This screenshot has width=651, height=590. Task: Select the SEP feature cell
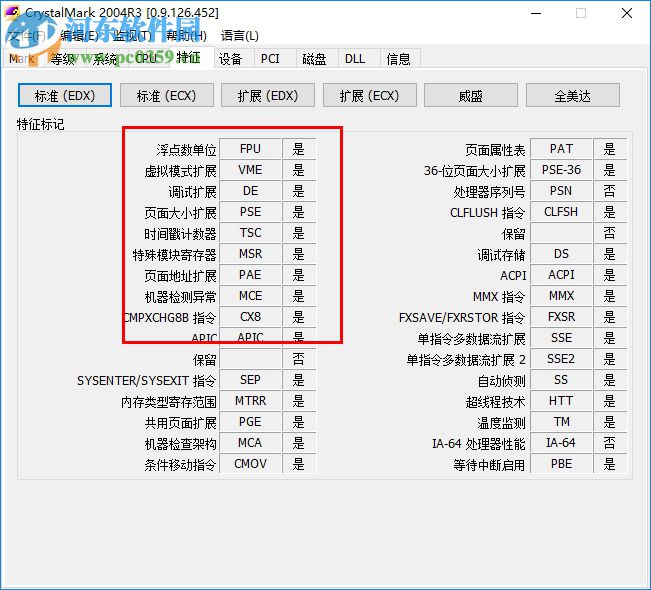pyautogui.click(x=250, y=380)
